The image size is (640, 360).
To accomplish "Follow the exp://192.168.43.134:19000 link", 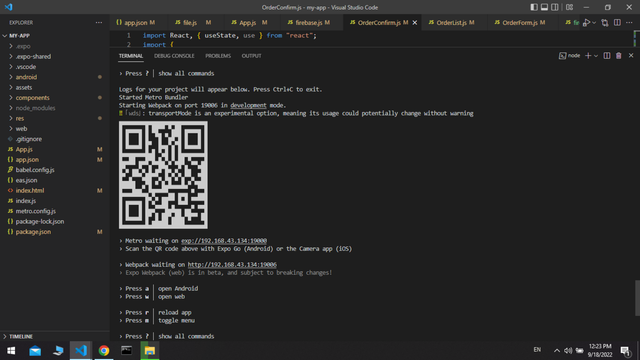I will (224, 241).
